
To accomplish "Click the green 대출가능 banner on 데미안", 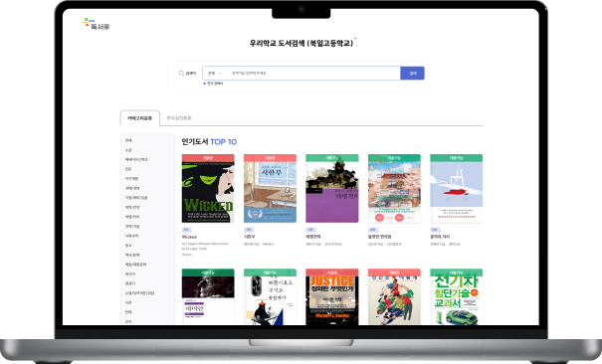I will click(208, 273).
